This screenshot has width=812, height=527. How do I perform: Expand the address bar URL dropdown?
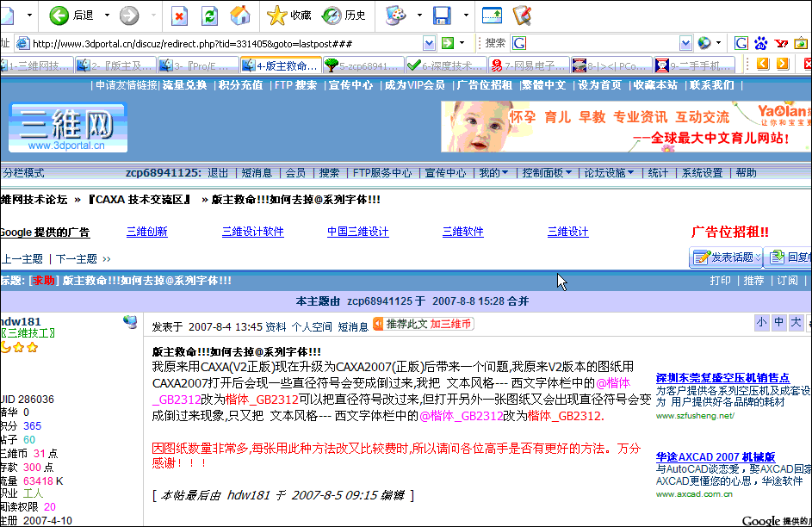(430, 43)
